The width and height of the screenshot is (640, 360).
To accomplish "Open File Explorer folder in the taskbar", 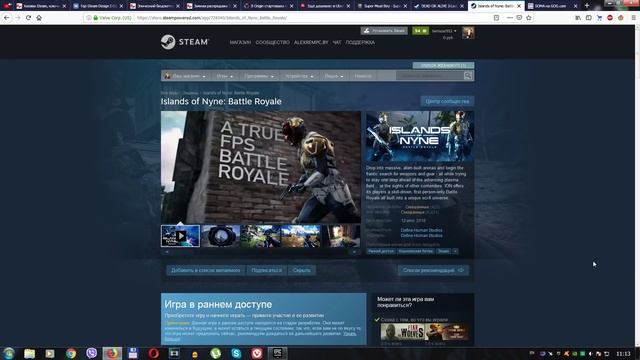I will (x=29, y=353).
